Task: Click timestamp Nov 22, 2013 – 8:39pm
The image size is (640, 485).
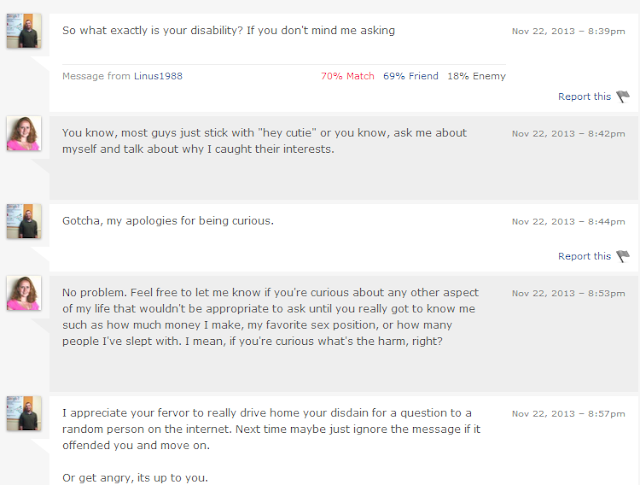Action: coord(569,31)
